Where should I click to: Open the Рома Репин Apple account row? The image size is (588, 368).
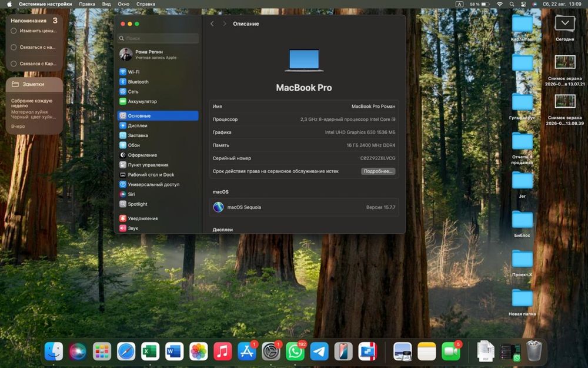pyautogui.click(x=158, y=54)
